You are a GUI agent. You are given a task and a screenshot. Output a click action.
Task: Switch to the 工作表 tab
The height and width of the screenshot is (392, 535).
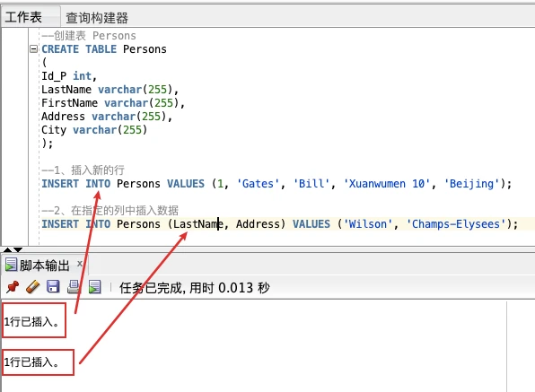pyautogui.click(x=23, y=17)
